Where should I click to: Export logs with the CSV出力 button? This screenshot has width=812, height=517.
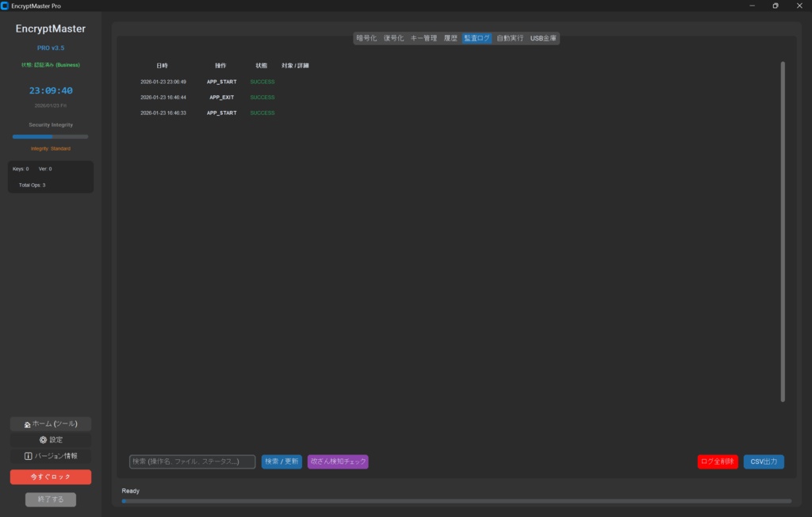[x=763, y=461]
